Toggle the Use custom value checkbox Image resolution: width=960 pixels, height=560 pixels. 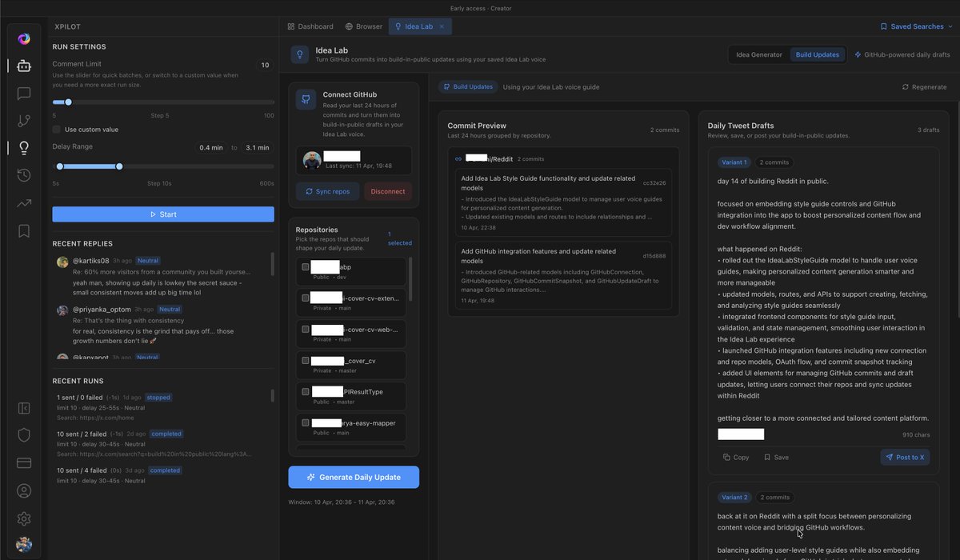(x=57, y=130)
